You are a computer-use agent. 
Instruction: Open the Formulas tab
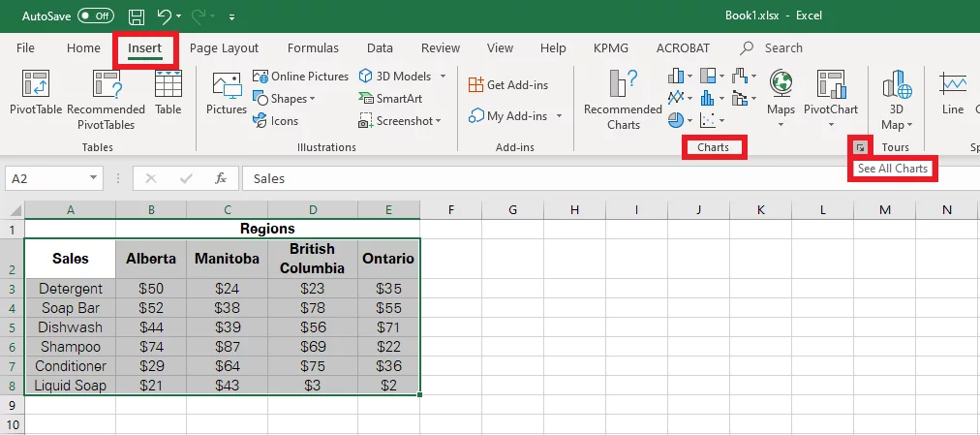(x=313, y=47)
